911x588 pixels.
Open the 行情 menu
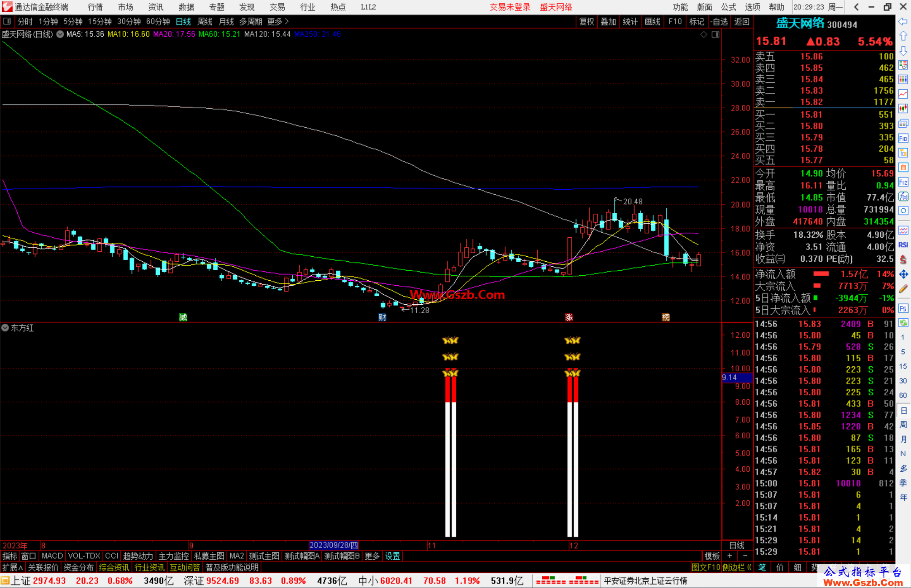pos(95,7)
